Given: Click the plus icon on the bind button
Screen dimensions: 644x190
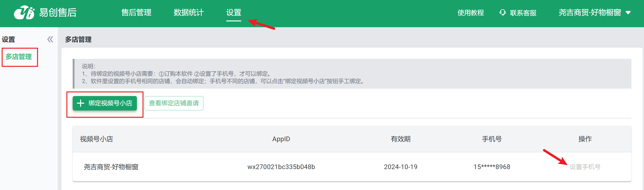Looking at the screenshot, I should pyautogui.click(x=81, y=103).
